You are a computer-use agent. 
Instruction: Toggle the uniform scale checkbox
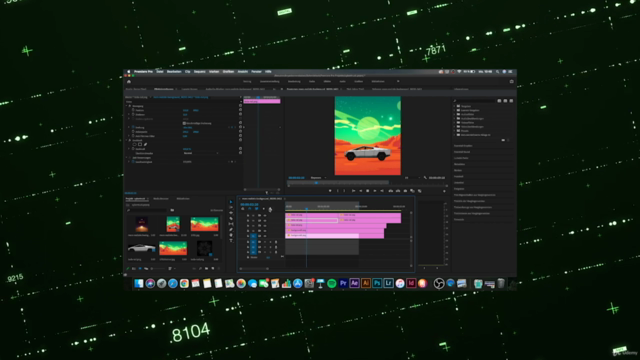click(x=184, y=123)
